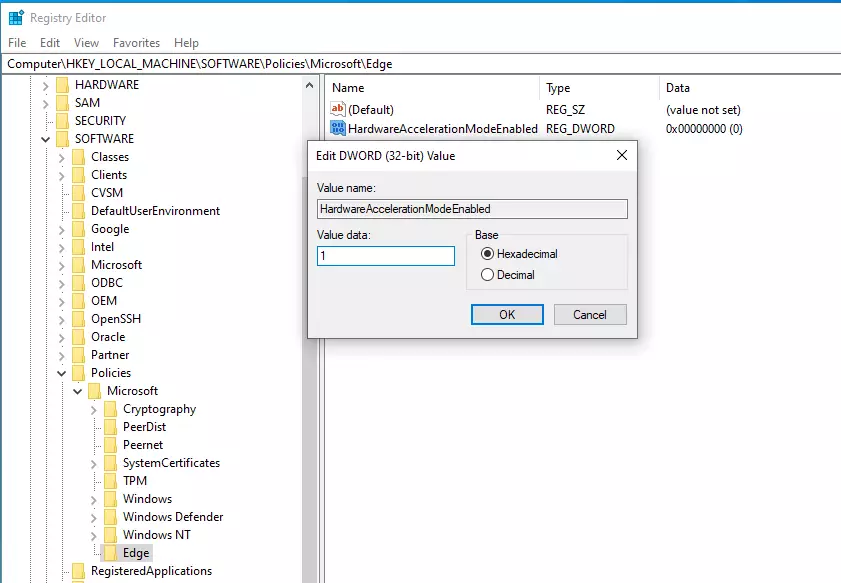Screen dimensions: 841x583
Task: Open the Edit menu
Action: 50,42
